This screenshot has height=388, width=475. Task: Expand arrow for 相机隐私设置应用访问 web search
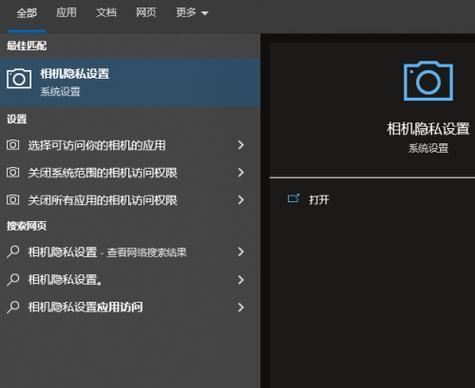[x=241, y=307]
